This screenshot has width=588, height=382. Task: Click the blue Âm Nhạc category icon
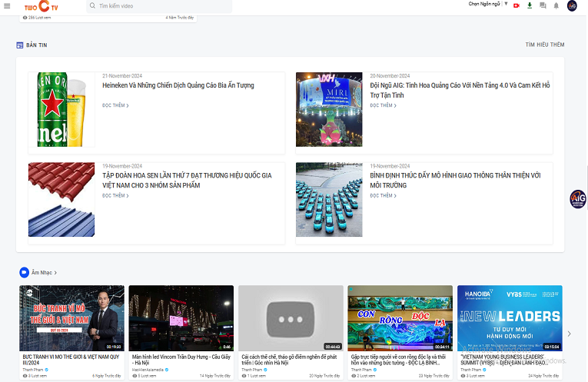pyautogui.click(x=24, y=272)
